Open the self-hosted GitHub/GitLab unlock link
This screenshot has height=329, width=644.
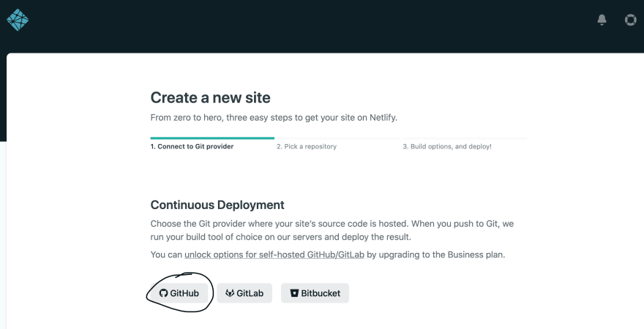[274, 254]
